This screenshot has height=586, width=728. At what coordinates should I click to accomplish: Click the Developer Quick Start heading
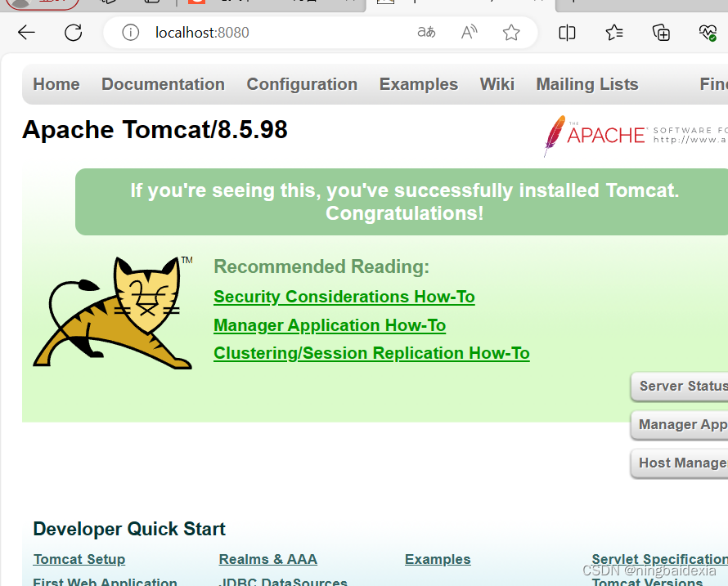129,529
